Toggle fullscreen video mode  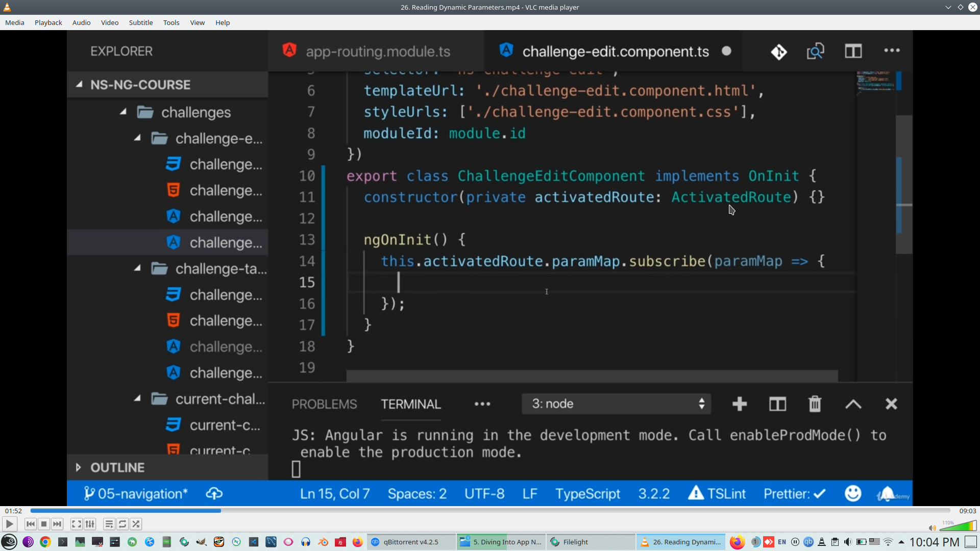[x=76, y=524]
